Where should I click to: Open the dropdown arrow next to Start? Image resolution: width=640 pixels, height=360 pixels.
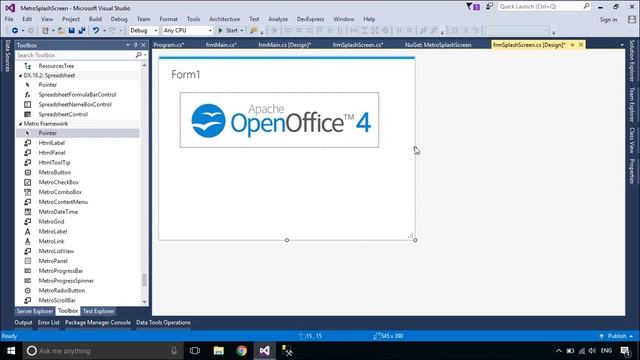tap(242, 31)
